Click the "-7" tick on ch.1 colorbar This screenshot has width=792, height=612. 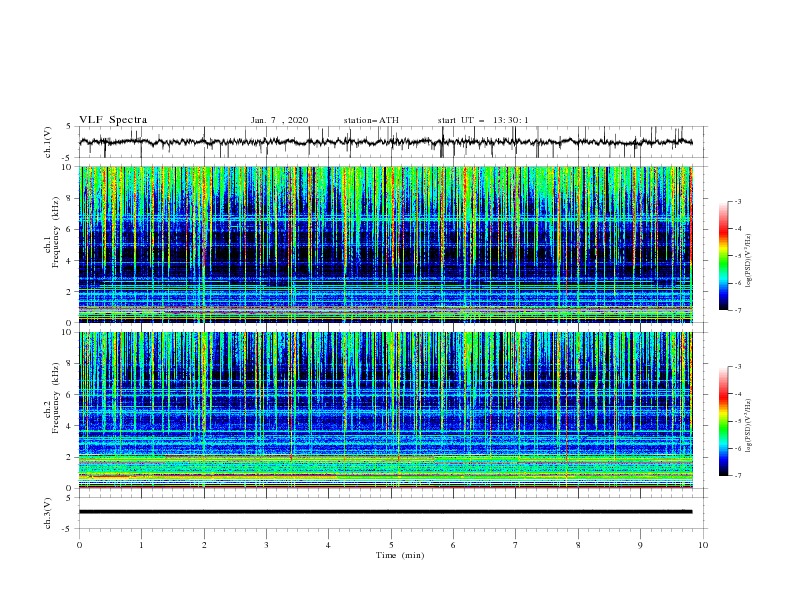tap(737, 310)
